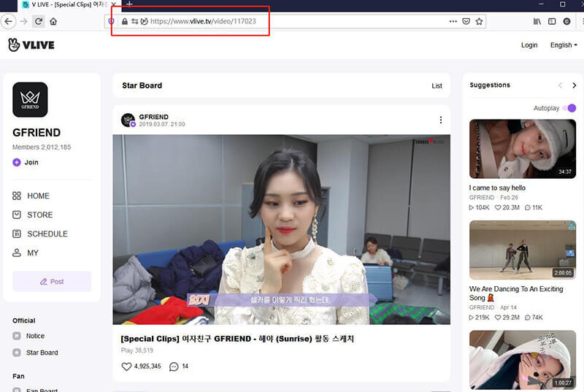
Task: Go to previous suggestions page arrow
Action: click(x=560, y=85)
